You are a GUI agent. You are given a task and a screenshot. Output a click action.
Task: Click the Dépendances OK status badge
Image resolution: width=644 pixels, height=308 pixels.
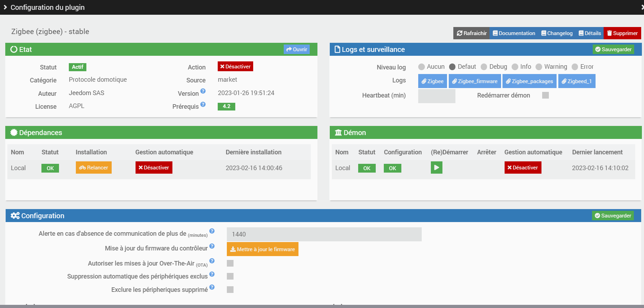[50, 168]
